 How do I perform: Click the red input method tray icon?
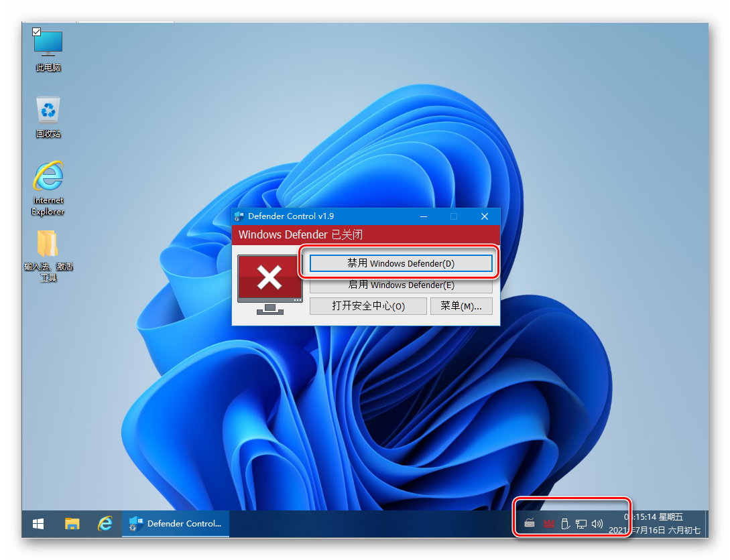[549, 524]
